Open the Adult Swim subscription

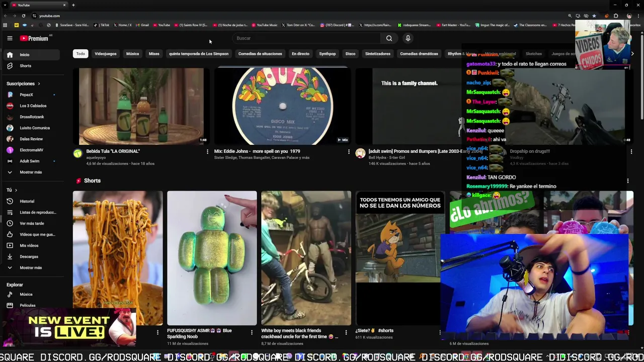point(32,161)
